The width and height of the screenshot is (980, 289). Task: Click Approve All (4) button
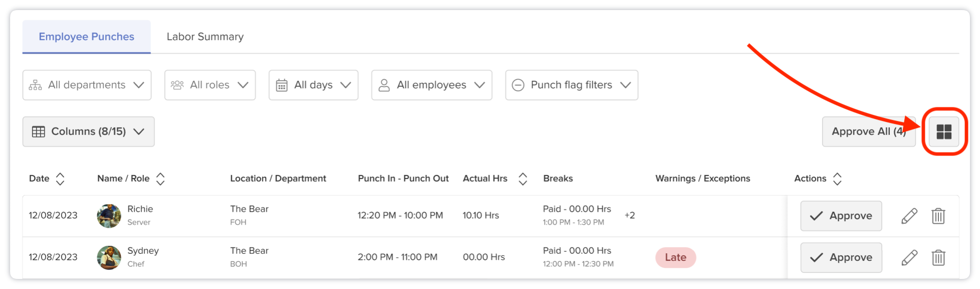[869, 131]
